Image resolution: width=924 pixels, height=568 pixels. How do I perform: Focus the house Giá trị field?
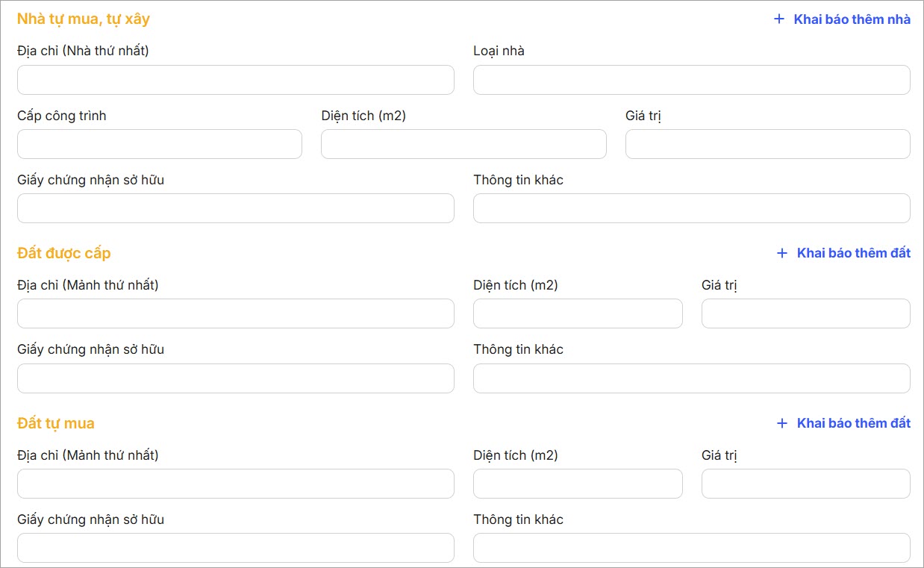[x=767, y=144]
